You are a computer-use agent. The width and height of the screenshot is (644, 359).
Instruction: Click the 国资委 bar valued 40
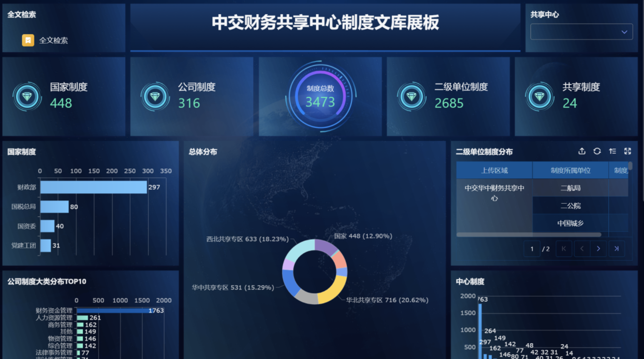[47, 226]
